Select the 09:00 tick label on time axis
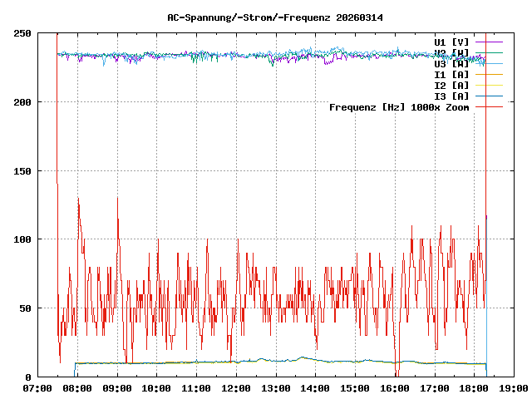 coord(117,388)
